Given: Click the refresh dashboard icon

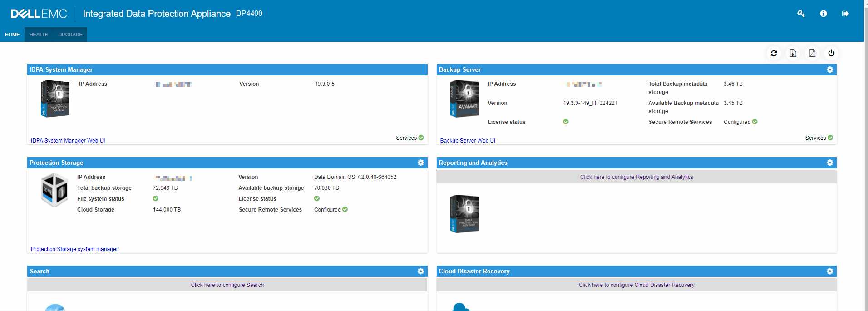Looking at the screenshot, I should click(x=774, y=53).
